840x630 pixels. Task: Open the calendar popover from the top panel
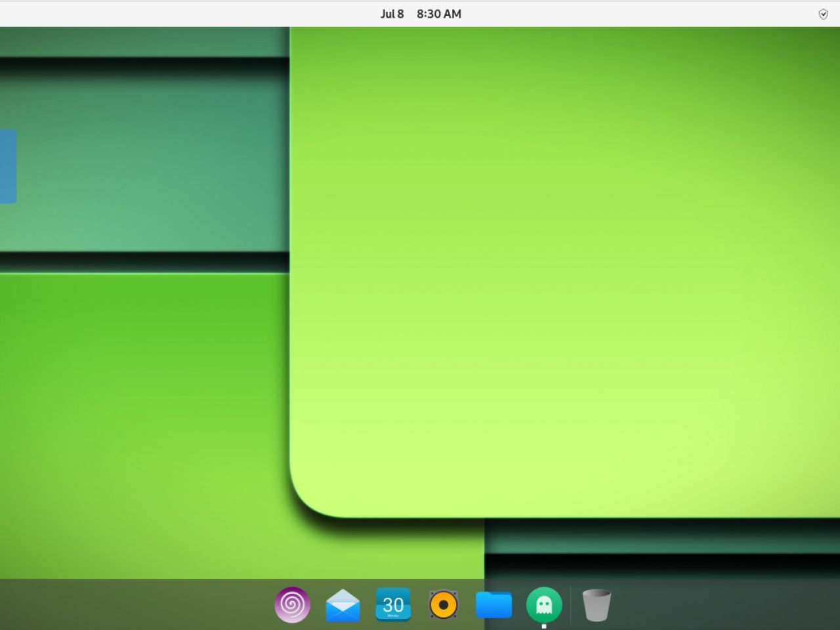coord(422,14)
